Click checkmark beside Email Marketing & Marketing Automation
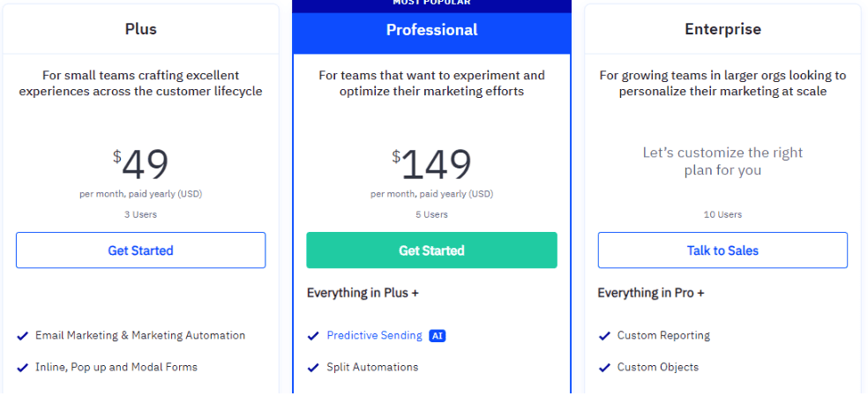The image size is (868, 411). (x=23, y=336)
